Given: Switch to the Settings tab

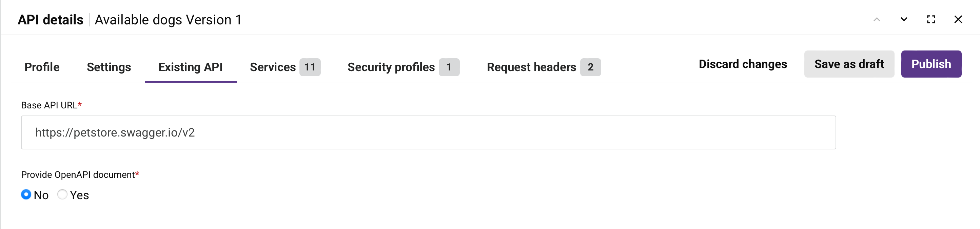Looking at the screenshot, I should pos(109,67).
